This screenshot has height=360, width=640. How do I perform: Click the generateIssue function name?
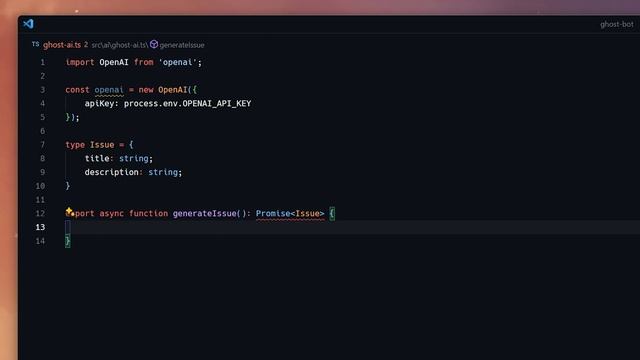click(x=204, y=213)
